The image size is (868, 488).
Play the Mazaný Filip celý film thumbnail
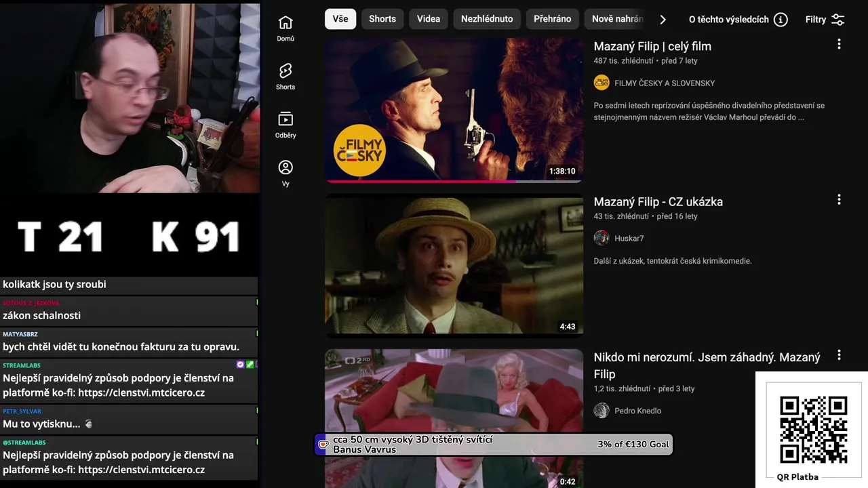[x=454, y=110]
